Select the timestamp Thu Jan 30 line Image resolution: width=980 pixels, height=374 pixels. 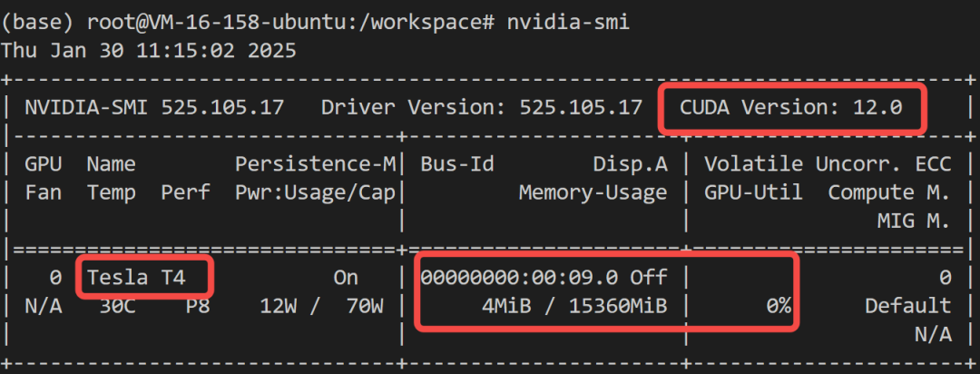(x=149, y=50)
